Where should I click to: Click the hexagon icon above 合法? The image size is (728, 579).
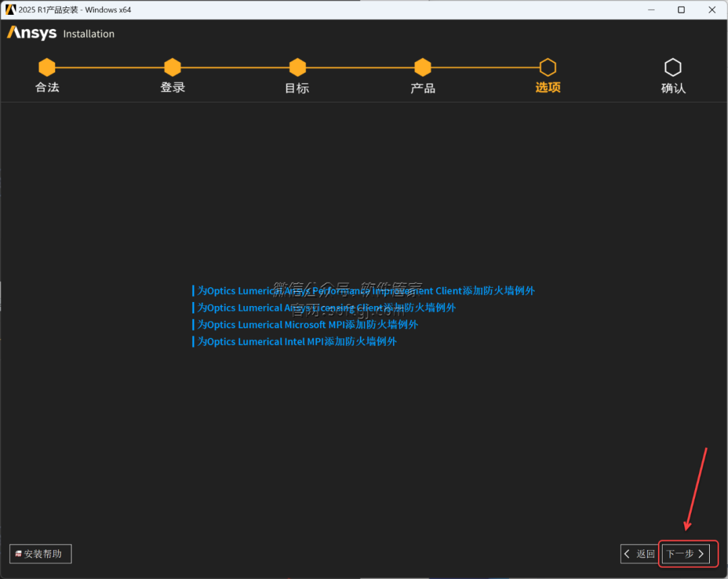[47, 67]
